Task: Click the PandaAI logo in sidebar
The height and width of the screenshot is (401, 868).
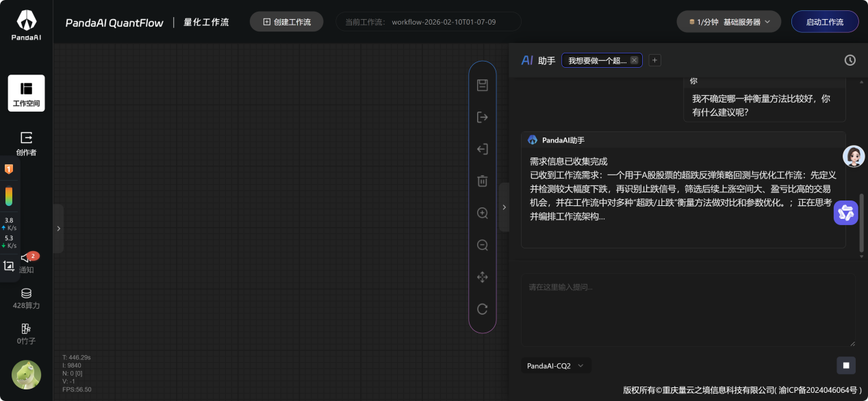Action: pyautogui.click(x=26, y=25)
